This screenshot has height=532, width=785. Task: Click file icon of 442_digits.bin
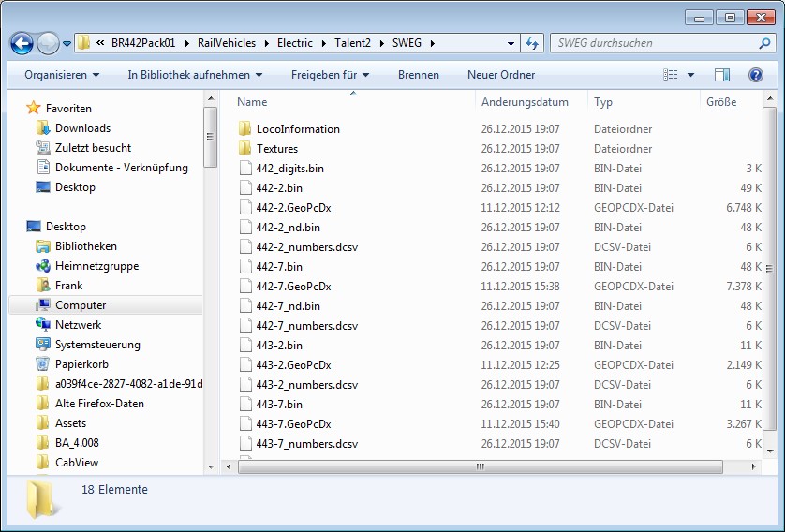click(x=245, y=169)
